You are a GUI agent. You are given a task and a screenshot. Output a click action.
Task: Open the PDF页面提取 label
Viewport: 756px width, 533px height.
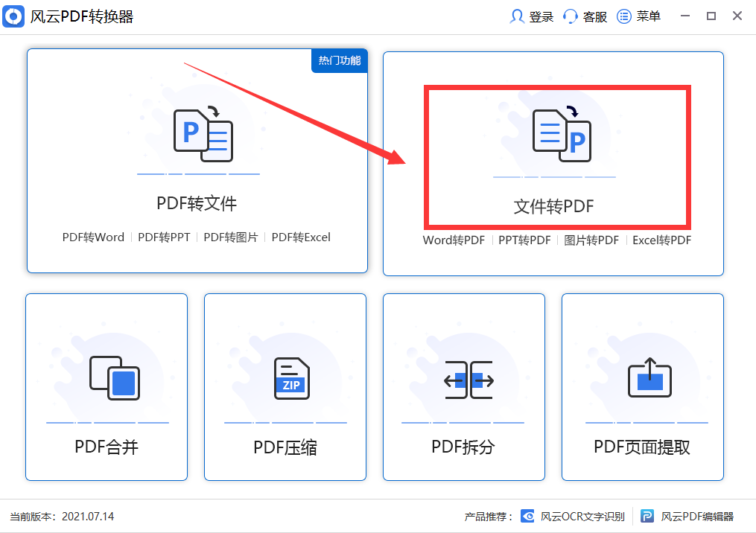642,447
